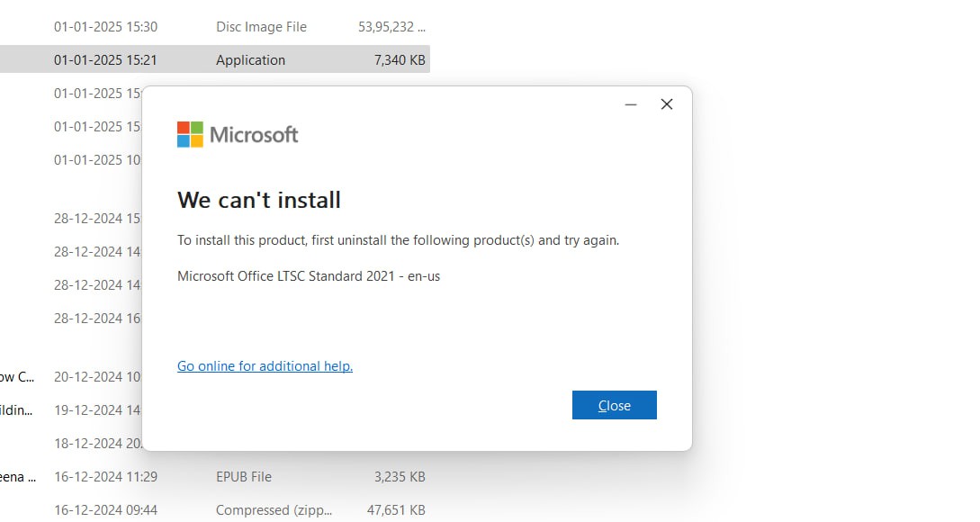Click the 7,340 KB size cell
The image size is (980, 522).
pyautogui.click(x=400, y=60)
